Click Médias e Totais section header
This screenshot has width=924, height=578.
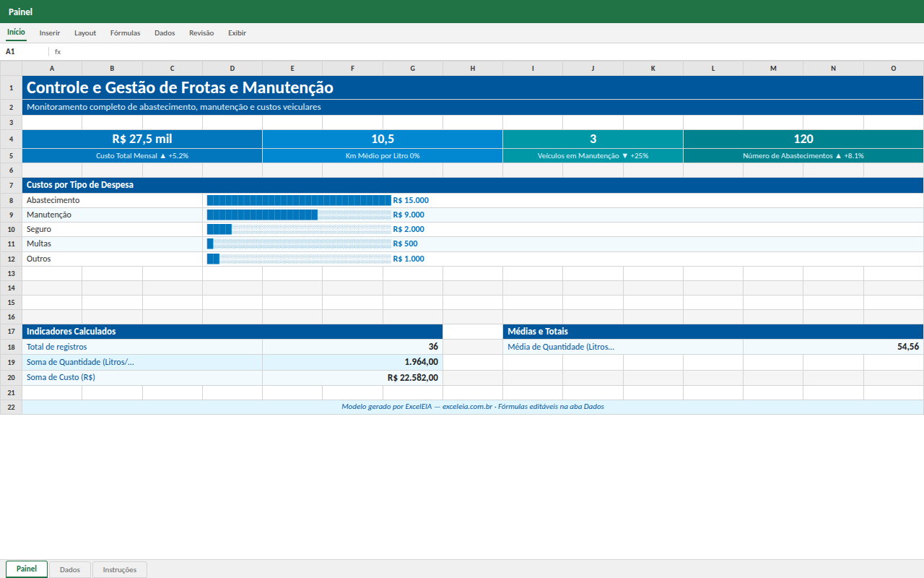(x=713, y=332)
